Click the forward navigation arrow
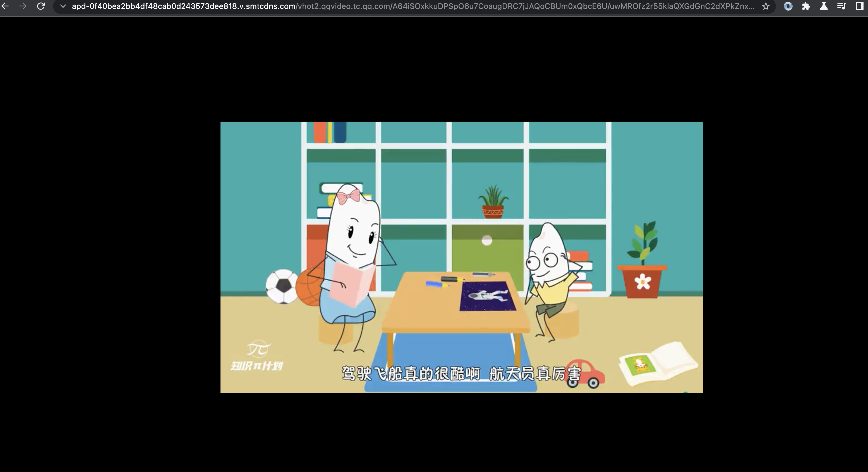Screen dimensions: 868x472 23,6
